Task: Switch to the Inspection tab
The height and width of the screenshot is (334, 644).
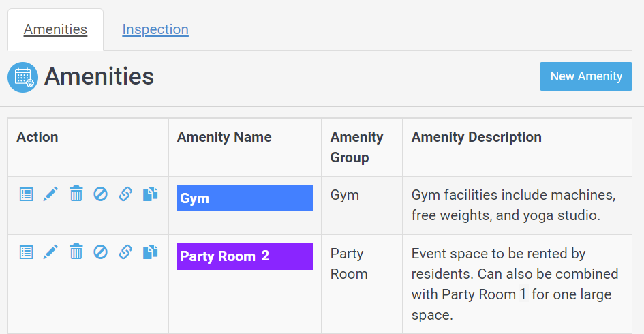Action: click(155, 29)
